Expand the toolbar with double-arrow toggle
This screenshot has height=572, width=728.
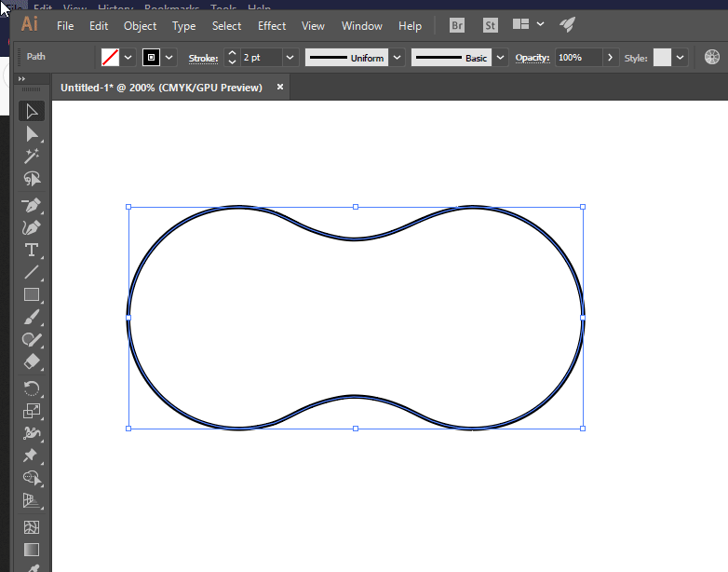click(x=21, y=79)
